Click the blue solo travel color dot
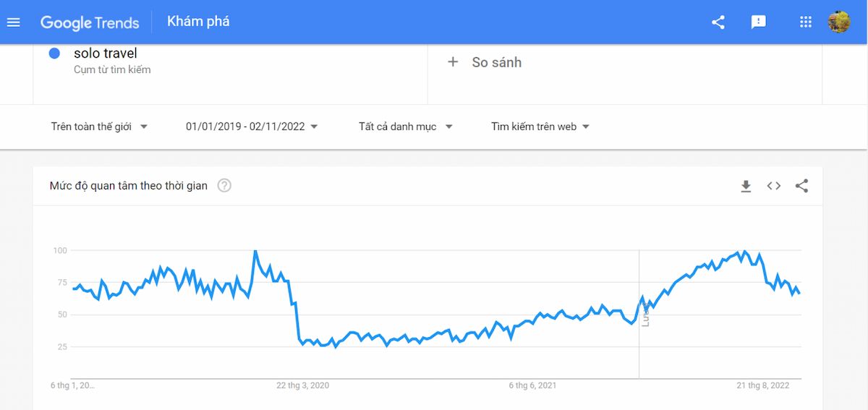This screenshot has height=410, width=868. coord(54,54)
